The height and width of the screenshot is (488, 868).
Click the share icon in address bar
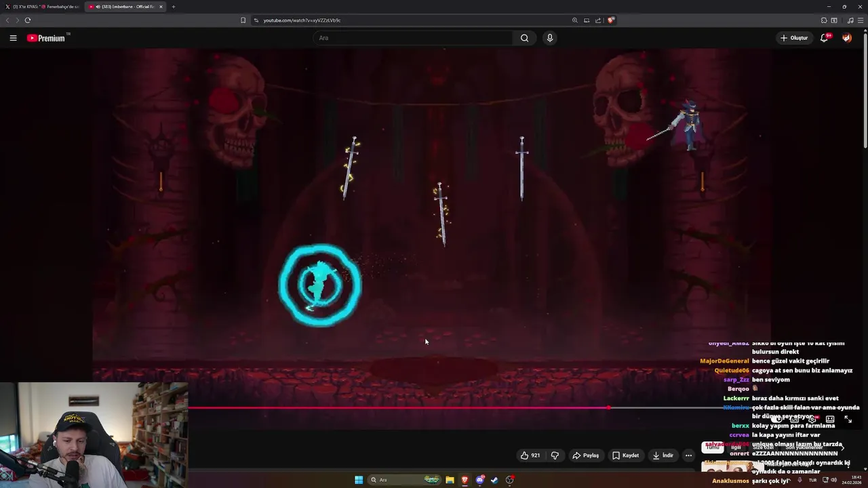pos(598,20)
